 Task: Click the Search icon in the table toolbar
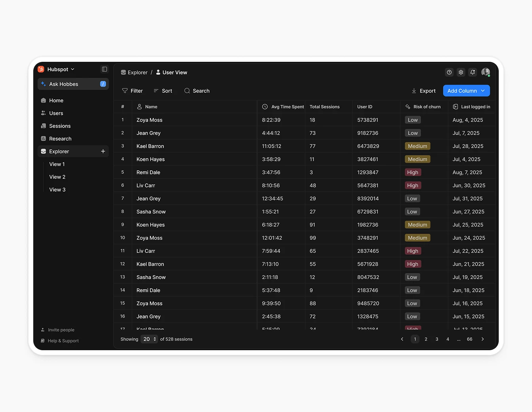pos(187,91)
